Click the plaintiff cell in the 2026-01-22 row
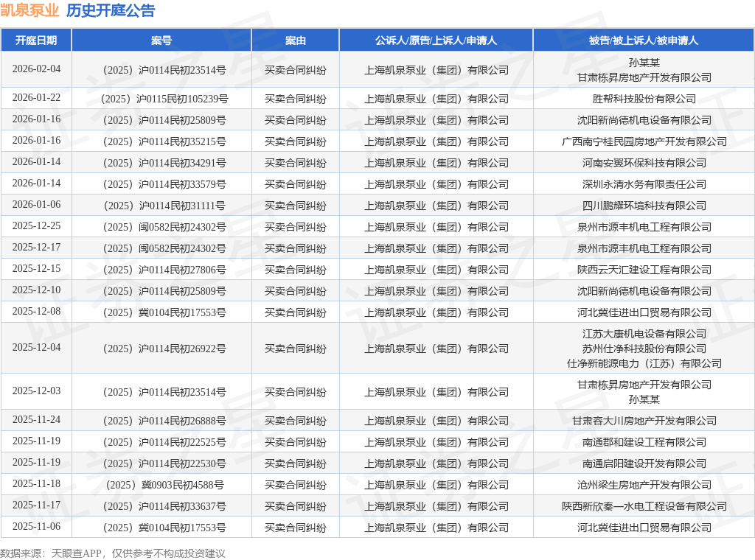The width and height of the screenshot is (755, 560). coord(436,99)
